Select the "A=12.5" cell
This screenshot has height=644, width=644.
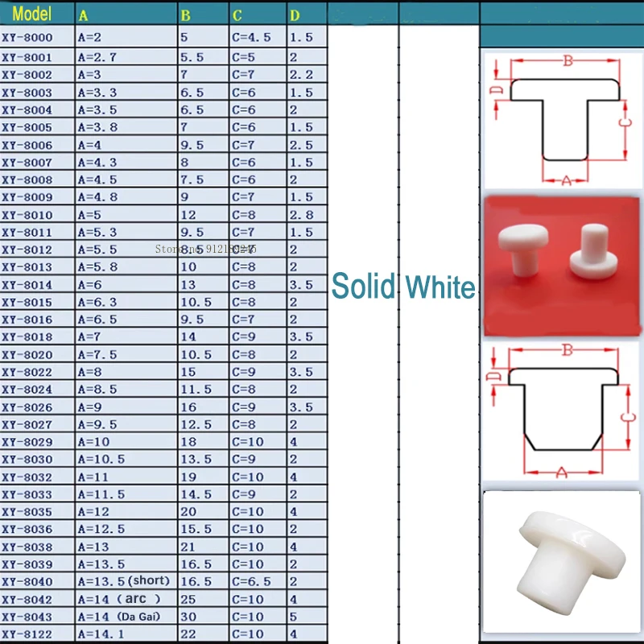(126, 529)
